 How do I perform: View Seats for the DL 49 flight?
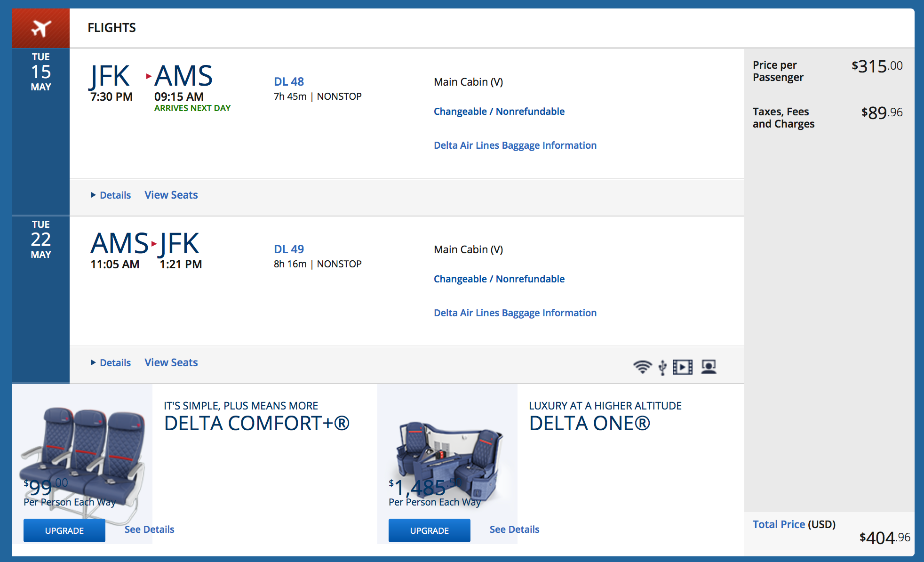tap(171, 363)
